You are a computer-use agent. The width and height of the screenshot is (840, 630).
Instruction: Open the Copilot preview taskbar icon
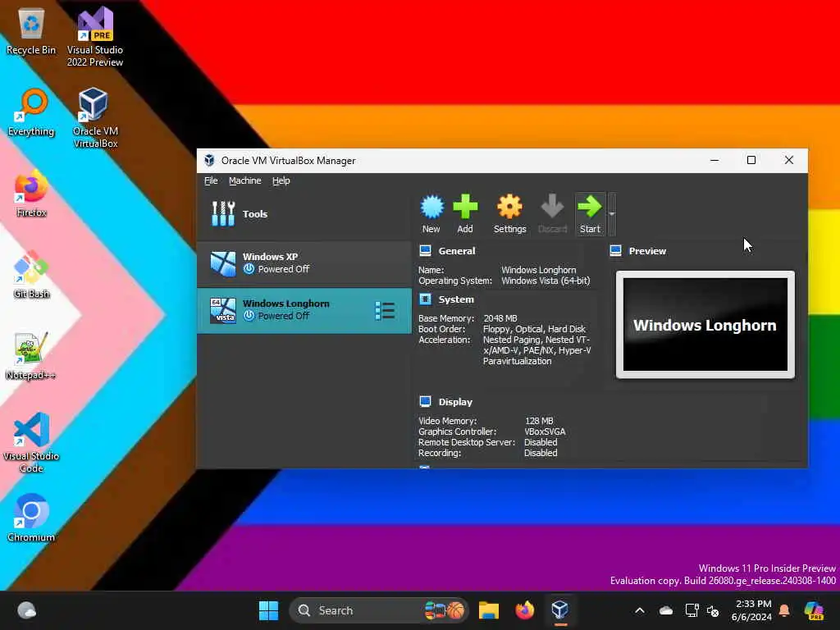[814, 610]
